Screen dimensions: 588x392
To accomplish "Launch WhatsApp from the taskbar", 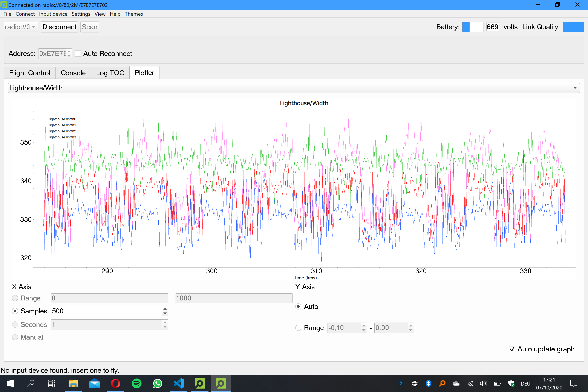I will click(x=158, y=383).
